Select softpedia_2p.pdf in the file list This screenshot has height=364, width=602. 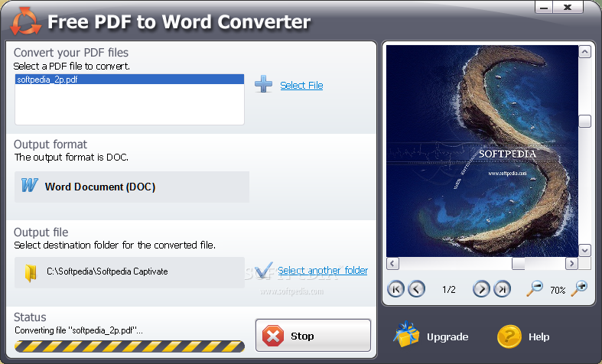(x=129, y=80)
